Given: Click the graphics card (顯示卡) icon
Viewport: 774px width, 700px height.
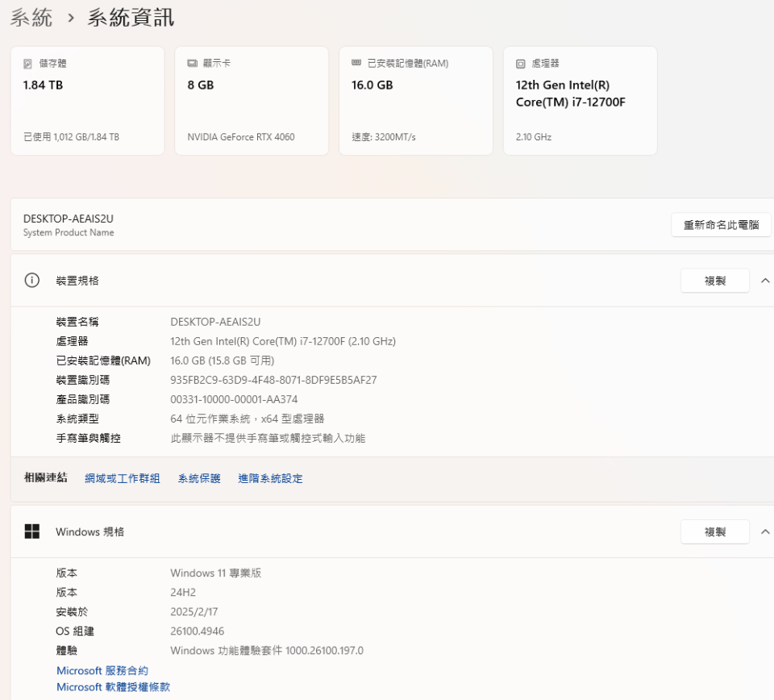Looking at the screenshot, I should 192,63.
